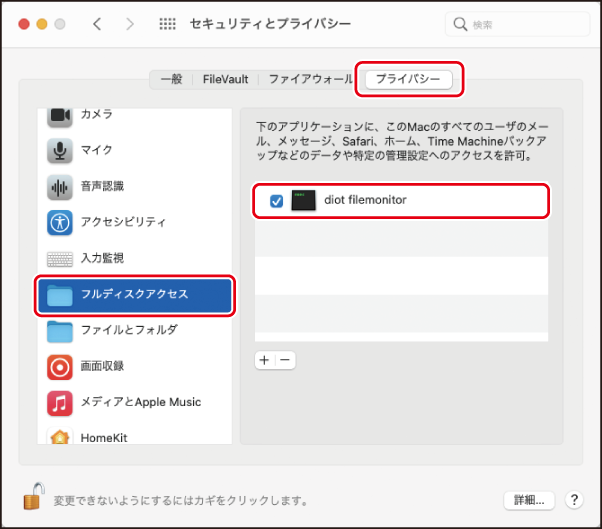Click the red close window button

point(24,24)
